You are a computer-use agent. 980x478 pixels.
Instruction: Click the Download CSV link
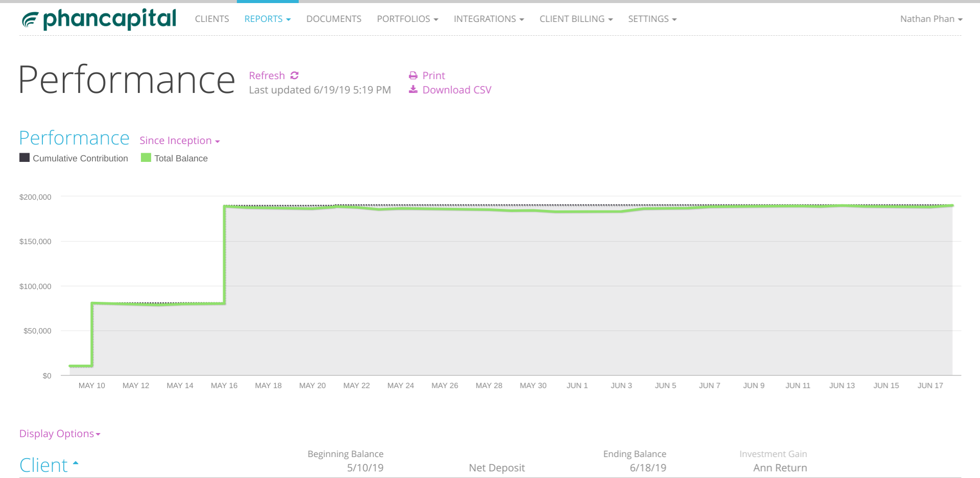click(457, 90)
